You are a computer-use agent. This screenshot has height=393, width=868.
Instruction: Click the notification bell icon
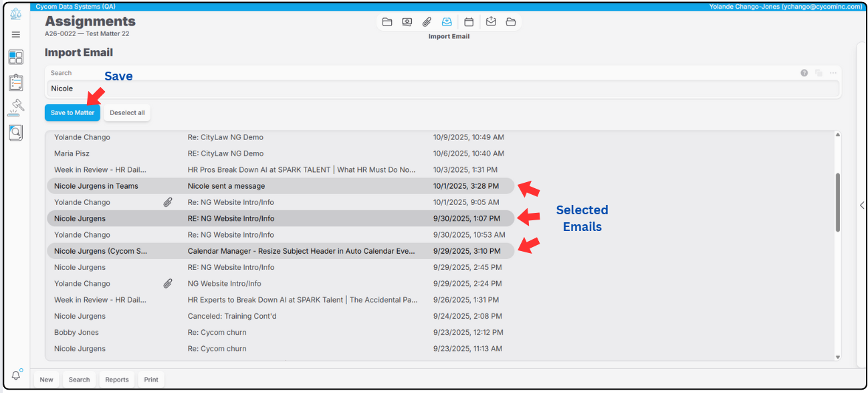pos(17,376)
